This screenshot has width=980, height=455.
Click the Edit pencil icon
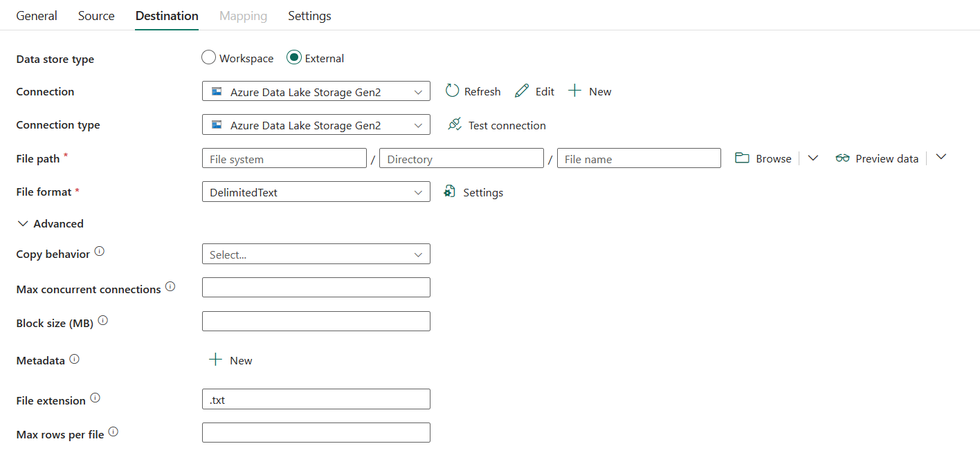(522, 91)
